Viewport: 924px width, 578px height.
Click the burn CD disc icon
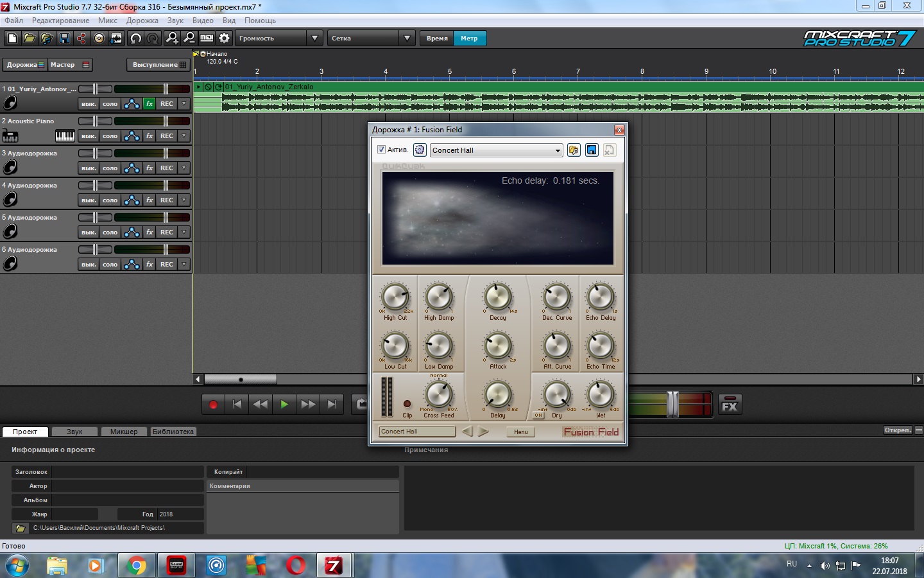[99, 39]
